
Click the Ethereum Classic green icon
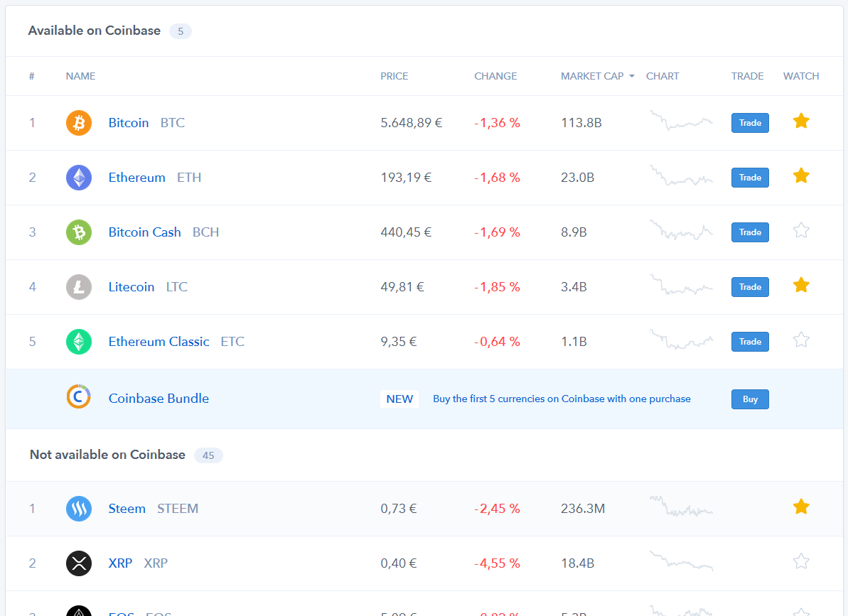click(79, 342)
